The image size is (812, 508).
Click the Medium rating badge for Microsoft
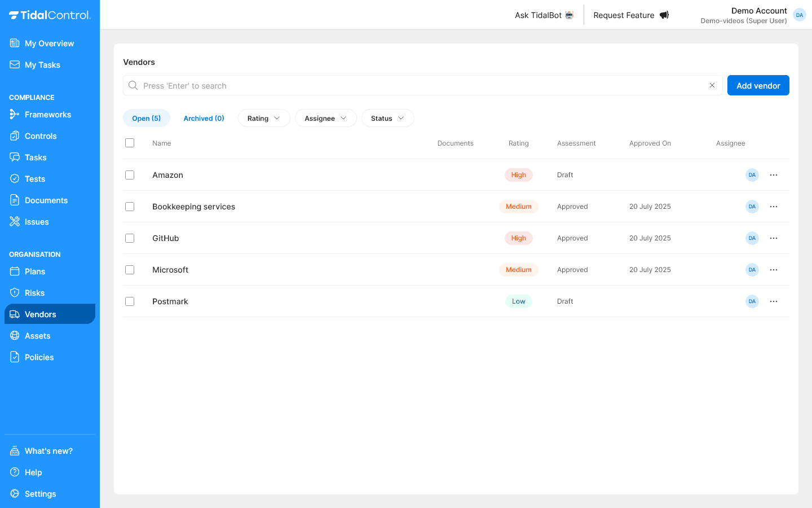[x=518, y=269]
